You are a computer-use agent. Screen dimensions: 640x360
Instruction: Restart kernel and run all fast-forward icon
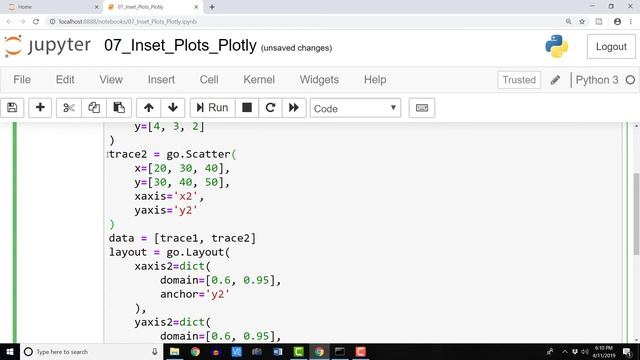(x=294, y=108)
